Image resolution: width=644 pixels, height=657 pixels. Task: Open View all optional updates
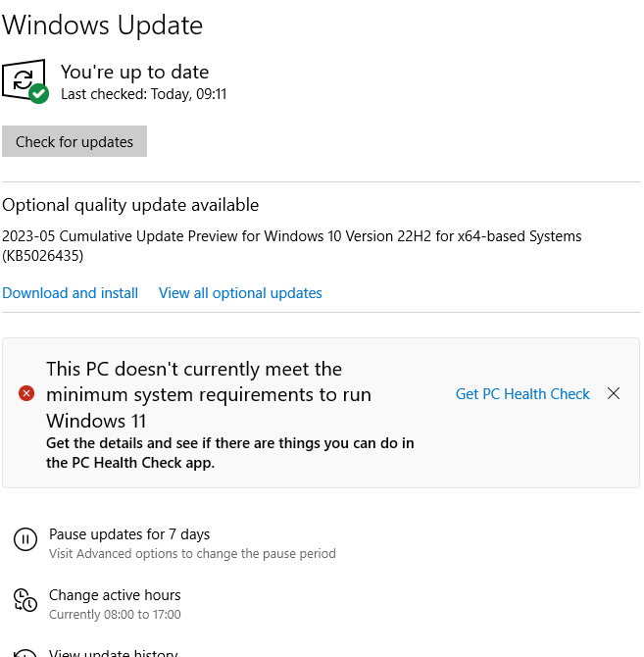[240, 293]
